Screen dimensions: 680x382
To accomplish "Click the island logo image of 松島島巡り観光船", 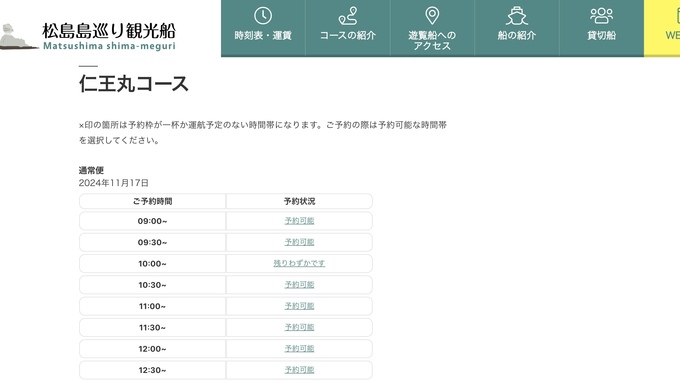I will tap(19, 37).
